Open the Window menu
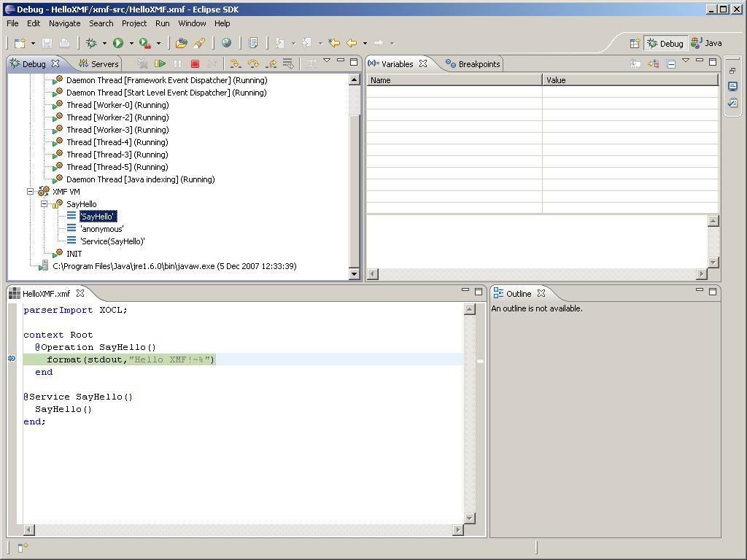The width and height of the screenshot is (747, 560). tap(192, 23)
